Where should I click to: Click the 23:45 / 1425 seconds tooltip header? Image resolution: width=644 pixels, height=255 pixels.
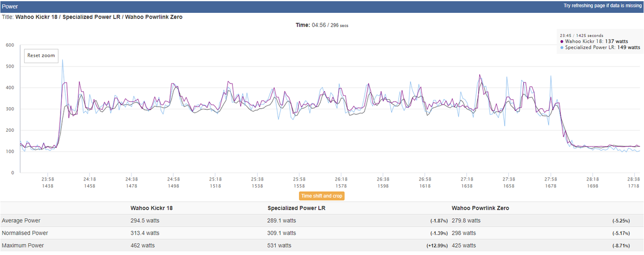pyautogui.click(x=582, y=36)
